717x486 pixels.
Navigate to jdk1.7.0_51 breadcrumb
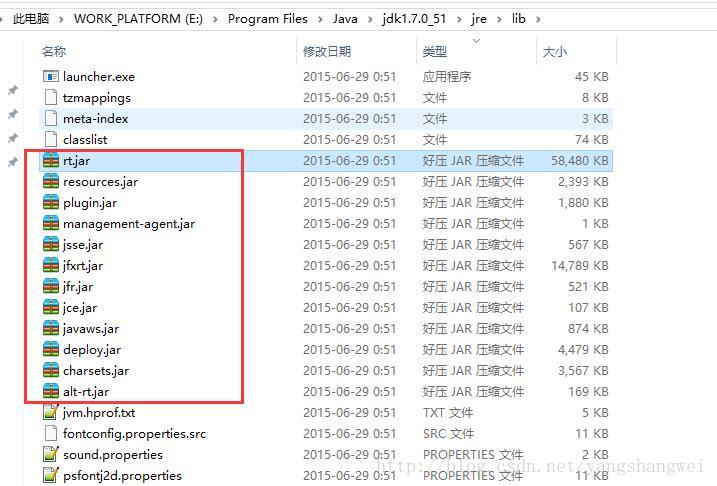[x=414, y=19]
